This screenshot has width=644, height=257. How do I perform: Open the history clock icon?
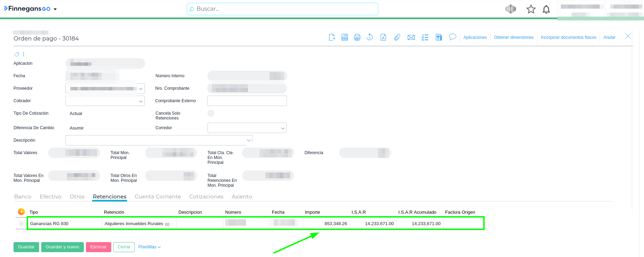[370, 37]
